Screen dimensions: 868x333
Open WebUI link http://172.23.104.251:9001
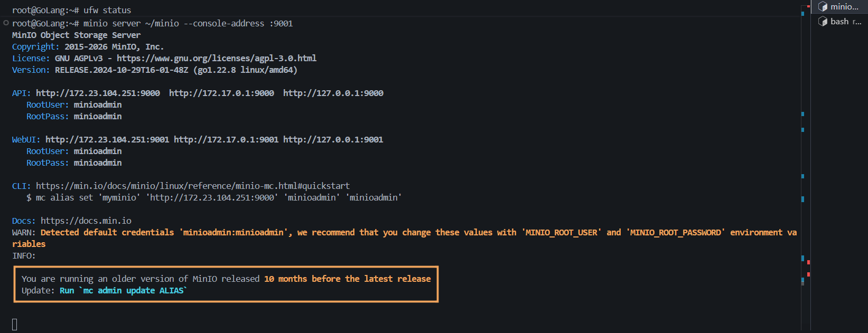(107, 140)
